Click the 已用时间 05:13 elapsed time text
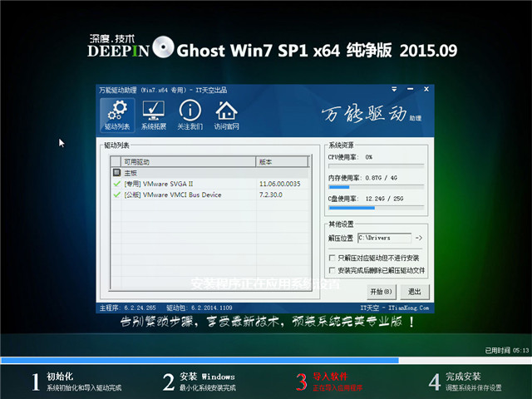 click(506, 351)
